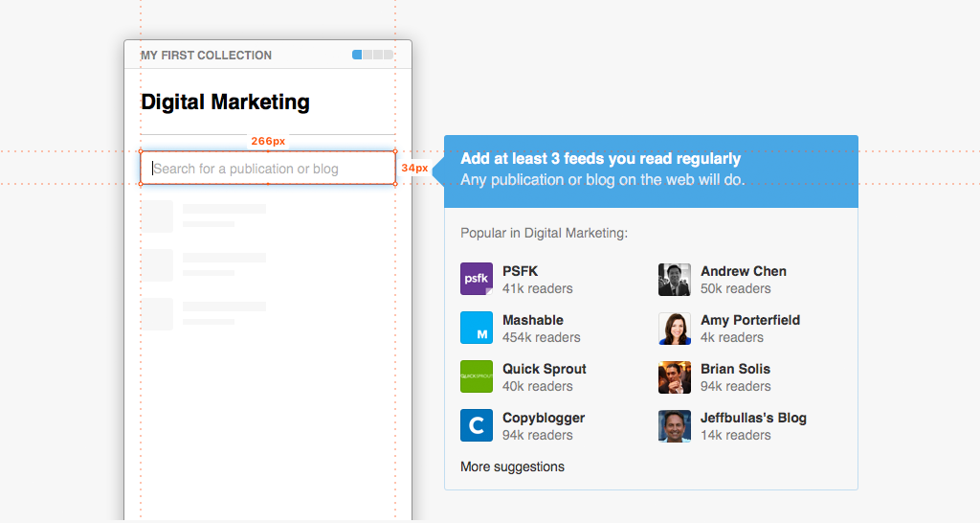The width and height of the screenshot is (980, 523).
Task: Click the '40k readers' text under Quick Sprout
Action: pyautogui.click(x=538, y=386)
